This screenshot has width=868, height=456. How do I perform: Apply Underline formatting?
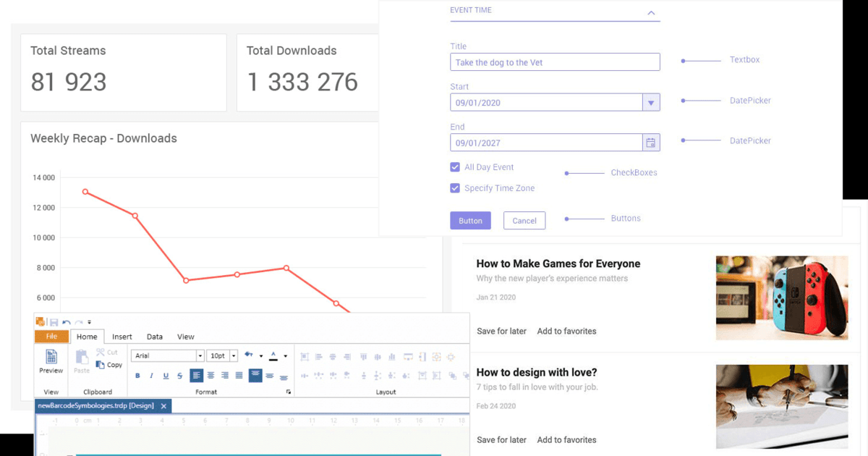coord(166,376)
